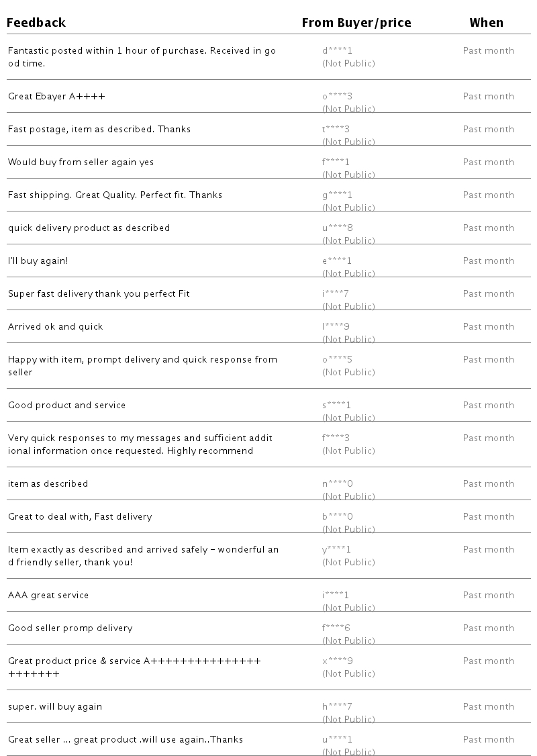Screen dimensions: 537x756
Task: Click buyer i****7 username
Action: [336, 293]
